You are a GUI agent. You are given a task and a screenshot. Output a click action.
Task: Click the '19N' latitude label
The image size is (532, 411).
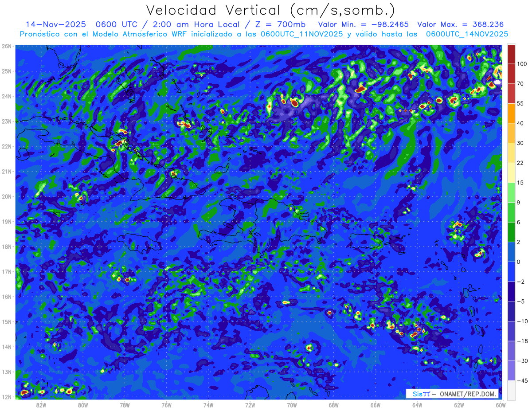7,222
